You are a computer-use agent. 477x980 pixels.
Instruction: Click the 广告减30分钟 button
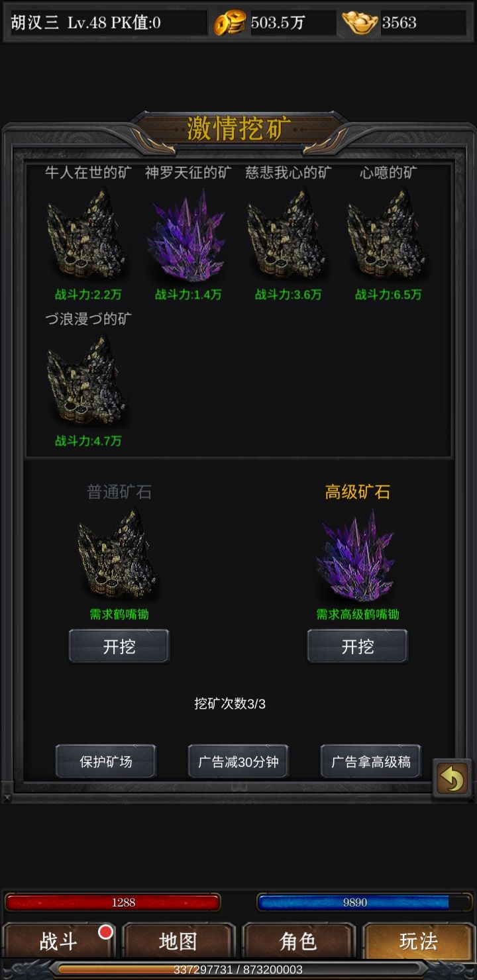click(238, 761)
